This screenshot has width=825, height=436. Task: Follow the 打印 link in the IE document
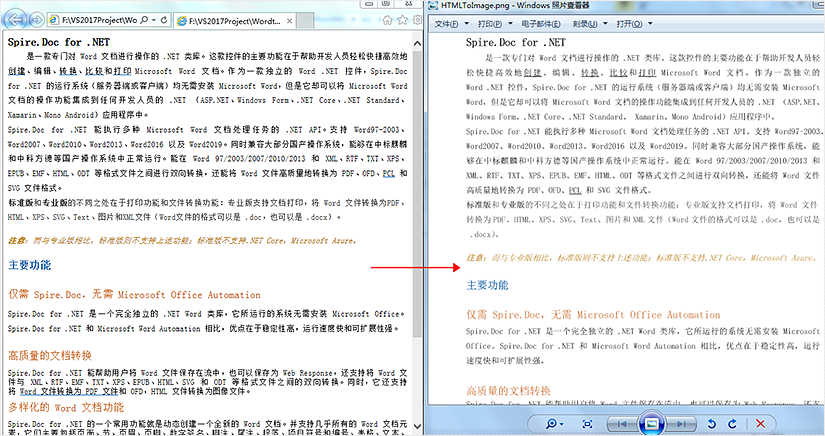pyautogui.click(x=121, y=71)
